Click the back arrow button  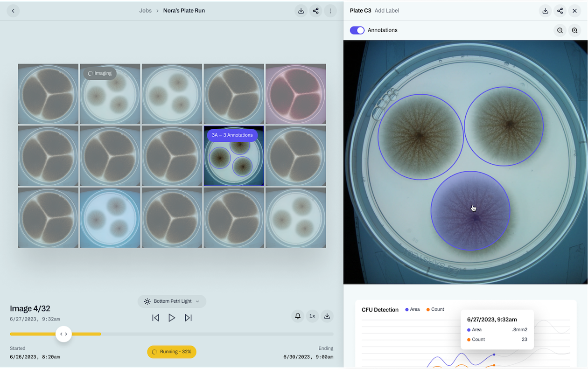point(13,11)
